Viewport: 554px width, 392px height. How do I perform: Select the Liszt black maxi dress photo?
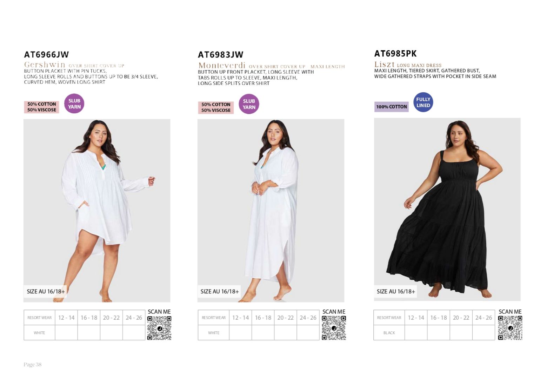447,209
